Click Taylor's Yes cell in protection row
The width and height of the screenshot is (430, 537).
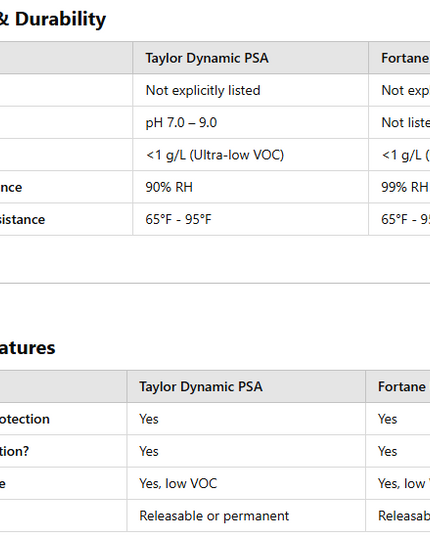click(x=149, y=419)
